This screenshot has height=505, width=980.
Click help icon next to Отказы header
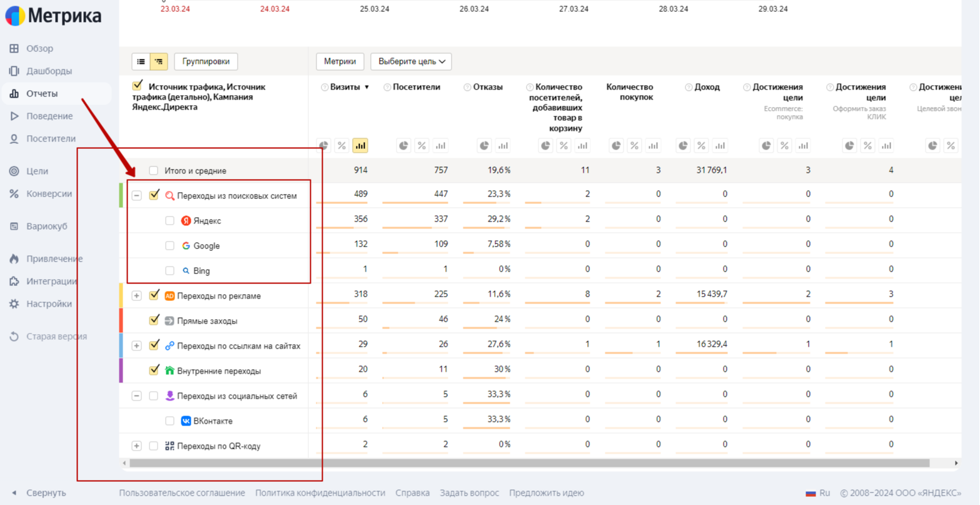(467, 88)
